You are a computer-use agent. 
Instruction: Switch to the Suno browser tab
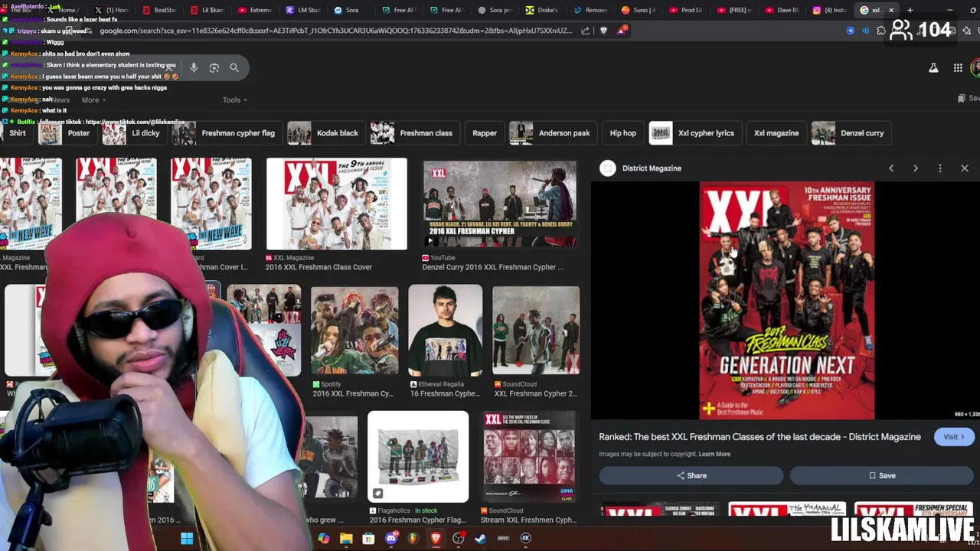pos(639,10)
